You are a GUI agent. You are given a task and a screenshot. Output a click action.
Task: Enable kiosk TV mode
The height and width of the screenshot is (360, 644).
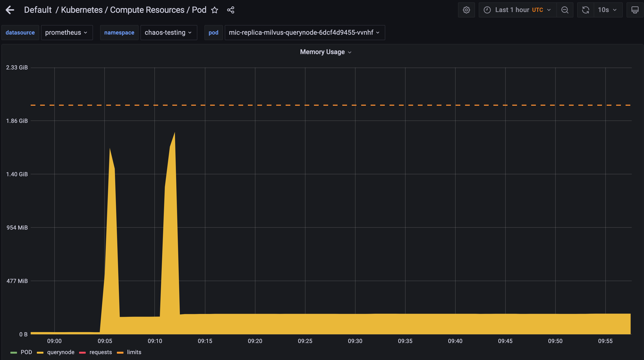pos(635,10)
